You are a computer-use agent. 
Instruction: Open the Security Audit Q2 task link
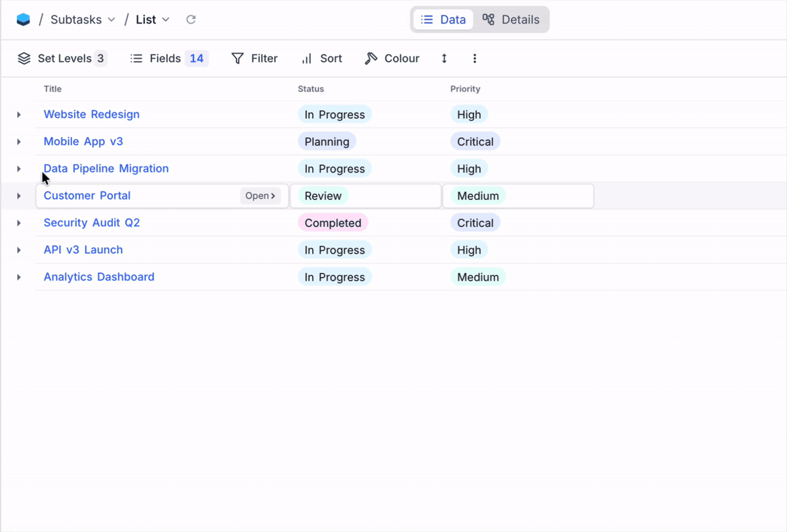pyautogui.click(x=91, y=222)
